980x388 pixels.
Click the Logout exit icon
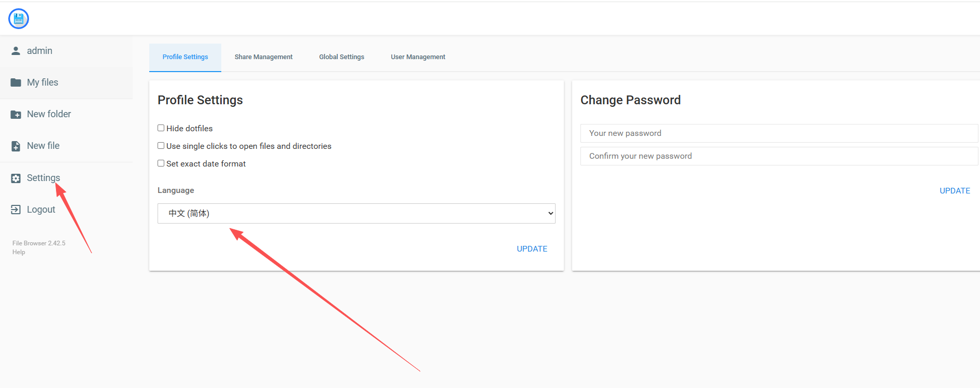[x=16, y=210]
